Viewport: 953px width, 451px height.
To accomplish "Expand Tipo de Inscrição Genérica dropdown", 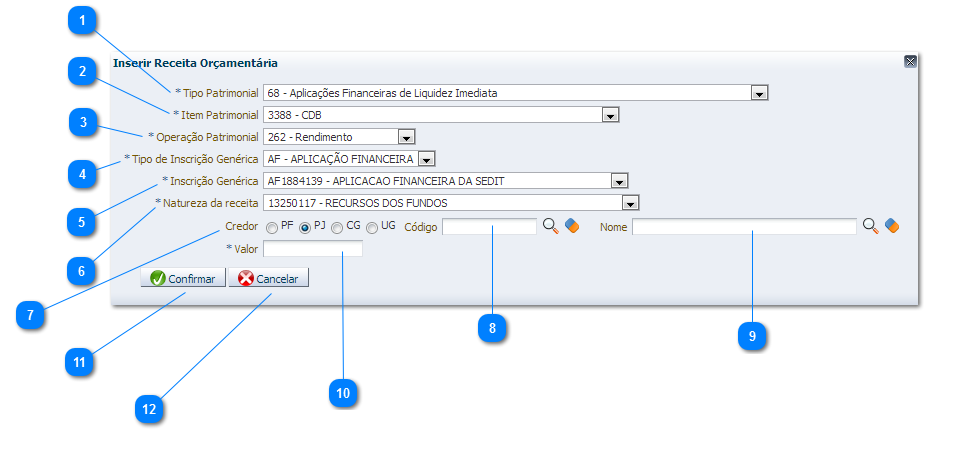I will coord(426,159).
